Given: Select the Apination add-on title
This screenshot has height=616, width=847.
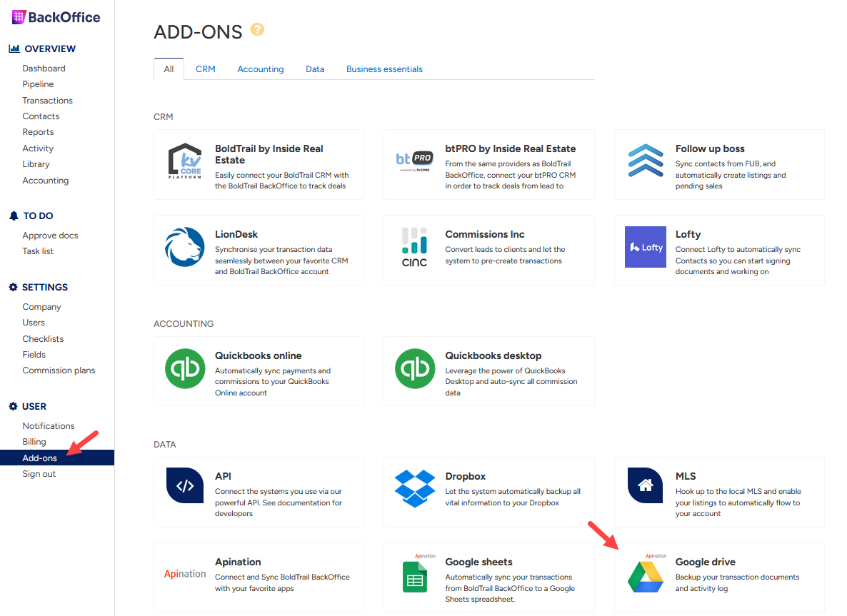Looking at the screenshot, I should coord(238,562).
